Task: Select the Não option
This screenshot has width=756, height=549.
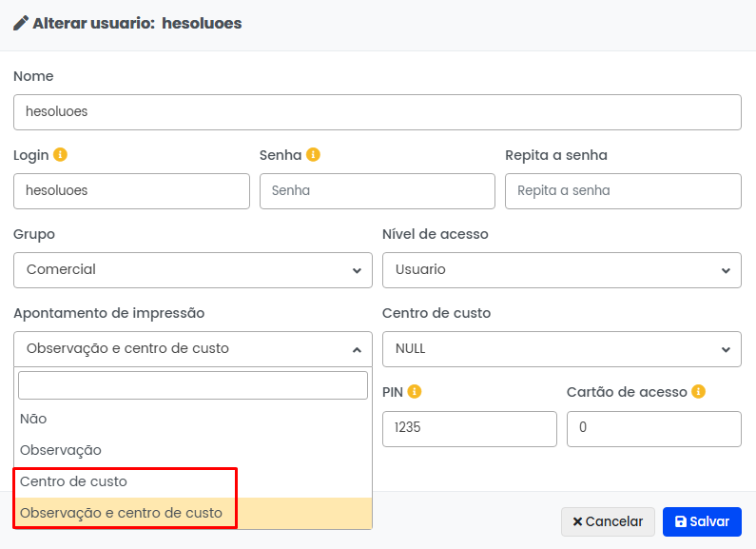Action: click(33, 419)
